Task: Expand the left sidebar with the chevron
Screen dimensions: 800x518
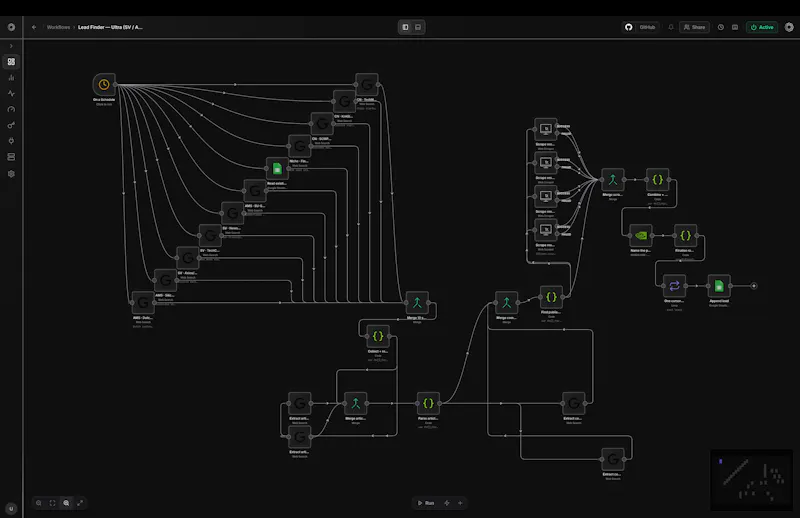Action: (11, 46)
